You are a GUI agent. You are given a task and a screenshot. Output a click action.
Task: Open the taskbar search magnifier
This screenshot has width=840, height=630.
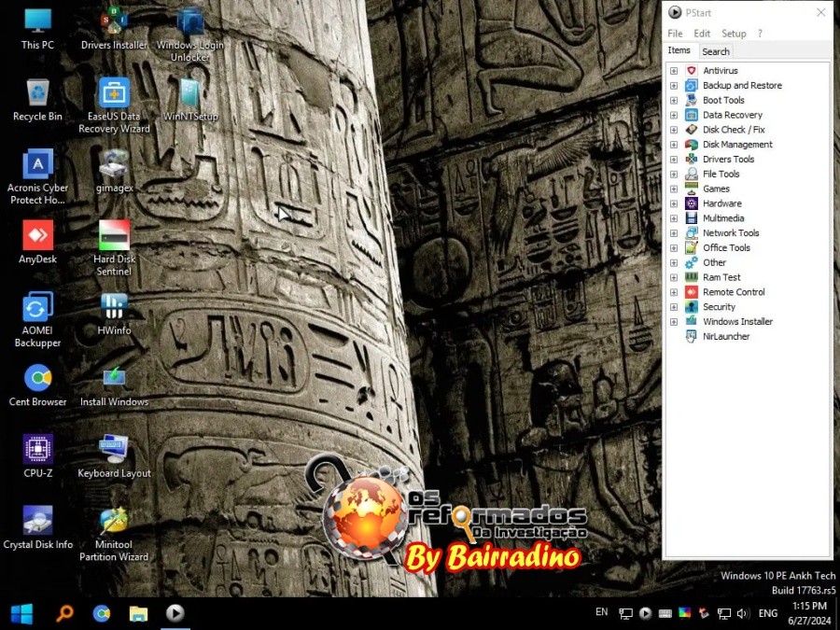[x=64, y=613]
